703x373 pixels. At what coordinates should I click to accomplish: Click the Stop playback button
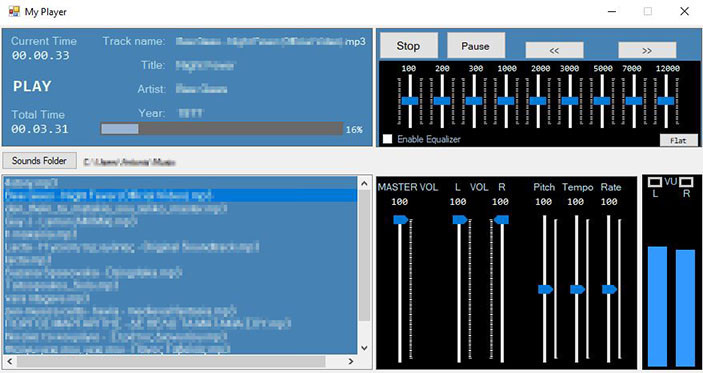pyautogui.click(x=408, y=45)
